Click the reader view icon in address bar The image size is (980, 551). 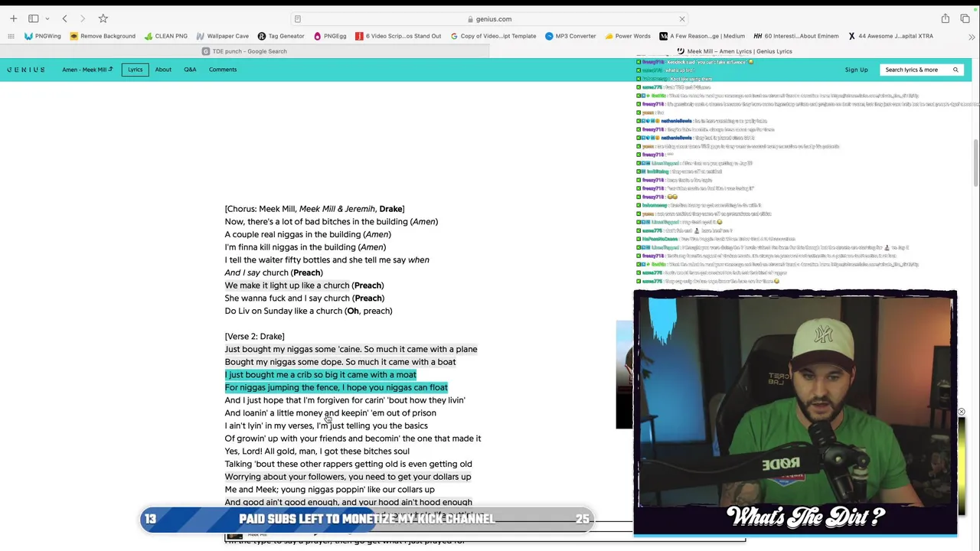[298, 19]
